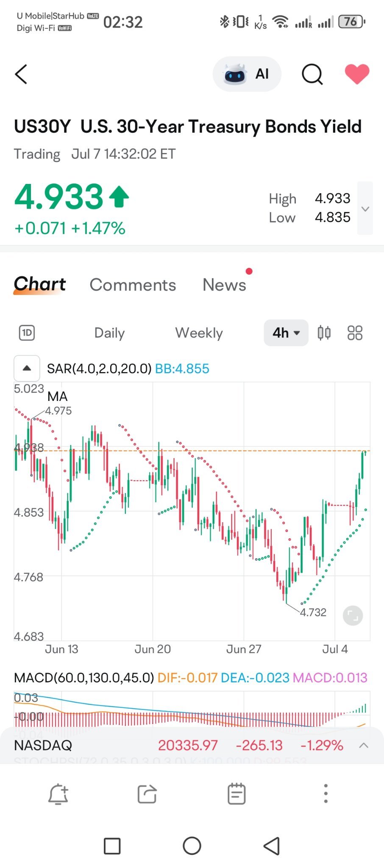Image resolution: width=384 pixels, height=868 pixels.
Task: Click the Wi-Fi status icon
Action: pos(281,22)
